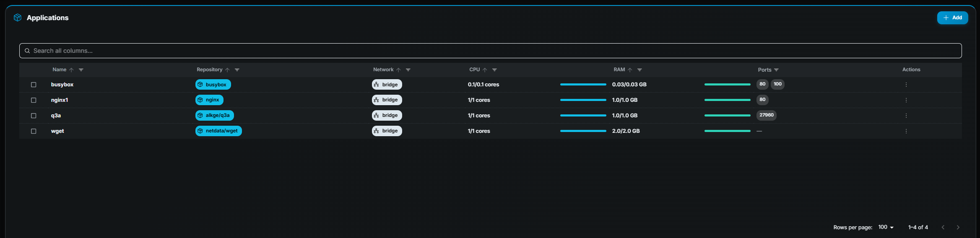Sort Repository column with arrow icon
The width and height of the screenshot is (980, 238).
click(227, 70)
